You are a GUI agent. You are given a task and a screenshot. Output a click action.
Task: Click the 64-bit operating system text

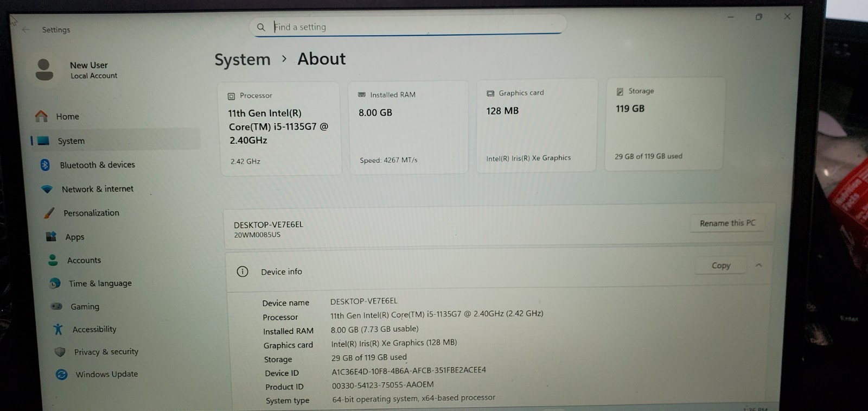(414, 398)
